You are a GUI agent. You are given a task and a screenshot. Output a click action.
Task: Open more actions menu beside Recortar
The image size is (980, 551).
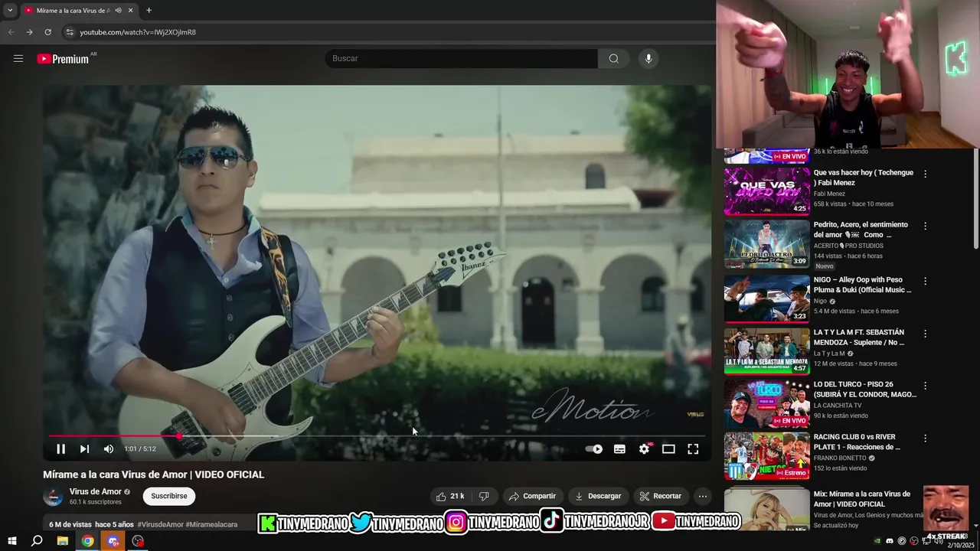(x=702, y=496)
